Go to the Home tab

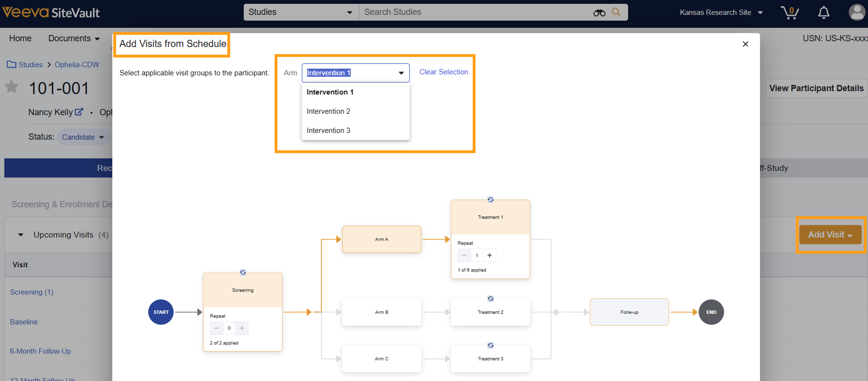(x=20, y=38)
